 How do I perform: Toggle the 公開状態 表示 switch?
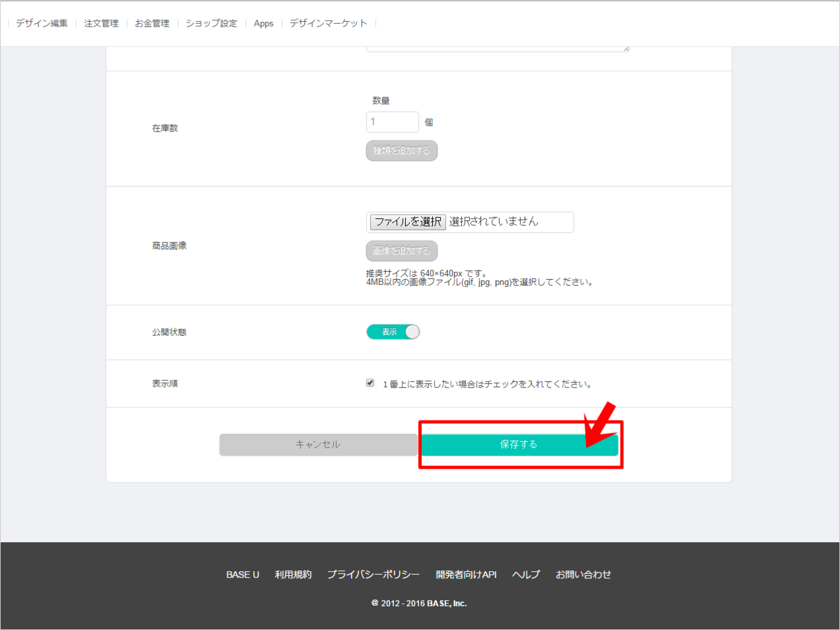click(x=393, y=332)
